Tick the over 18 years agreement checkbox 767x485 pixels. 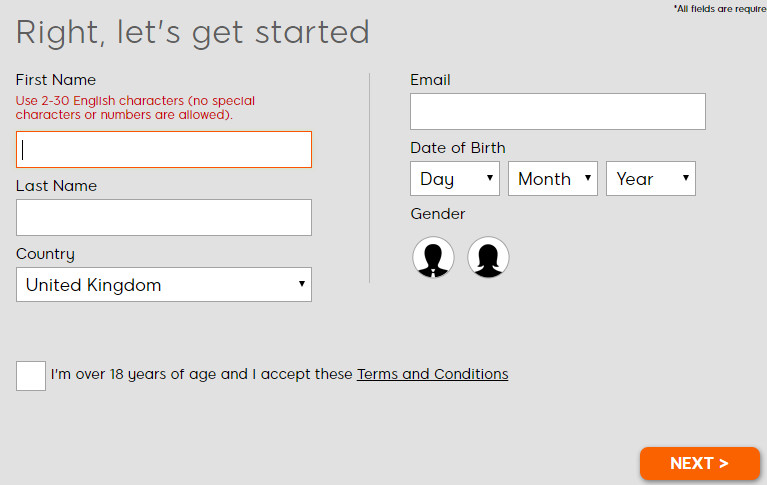coord(31,375)
